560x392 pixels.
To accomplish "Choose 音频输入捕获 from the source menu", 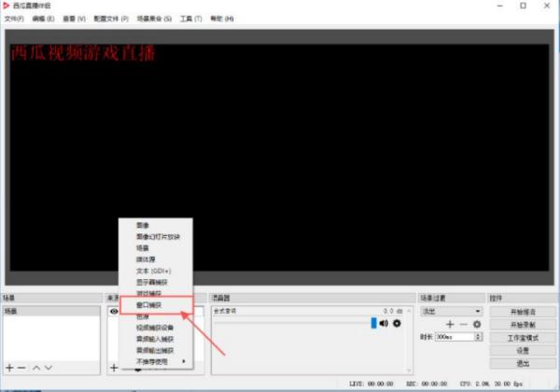I will [x=156, y=339].
